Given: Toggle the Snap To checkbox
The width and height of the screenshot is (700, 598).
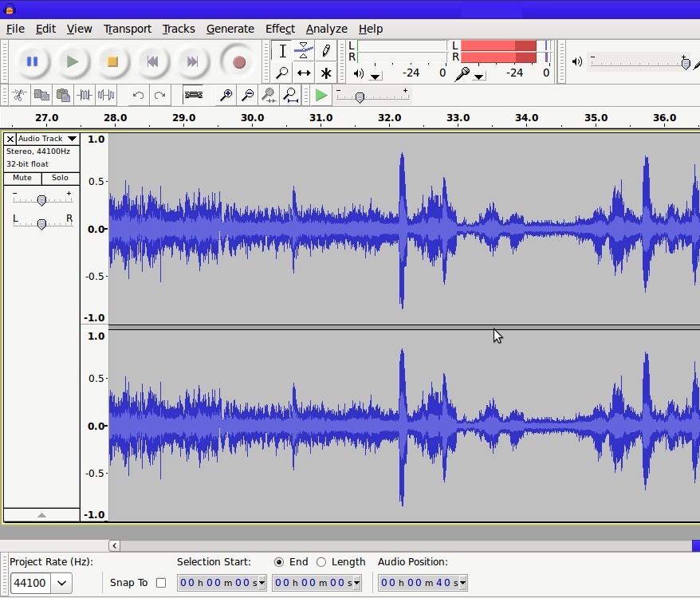Looking at the screenshot, I should [161, 583].
